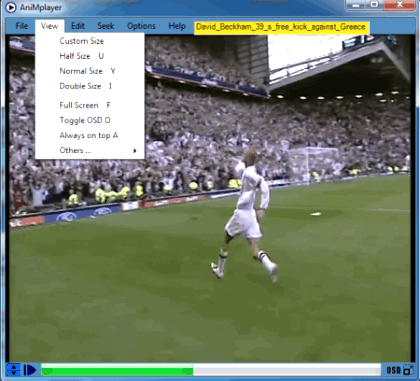Pick Double Size in the View menu
The width and height of the screenshot is (420, 381).
pyautogui.click(x=90, y=86)
